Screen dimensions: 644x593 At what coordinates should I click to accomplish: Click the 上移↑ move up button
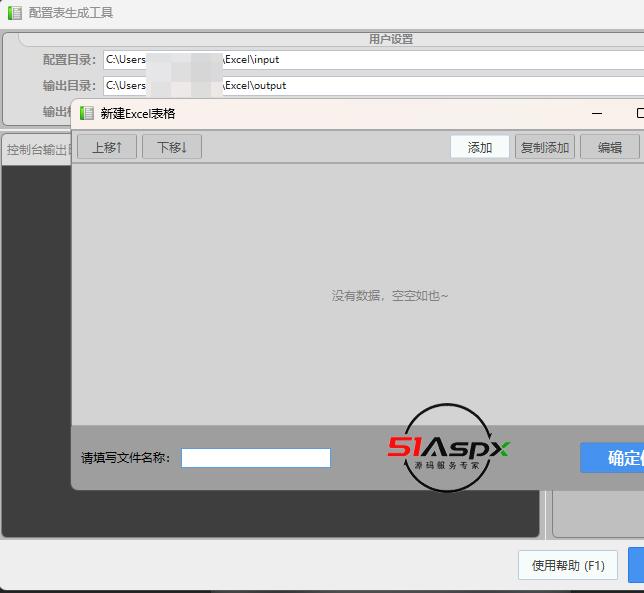[x=107, y=147]
